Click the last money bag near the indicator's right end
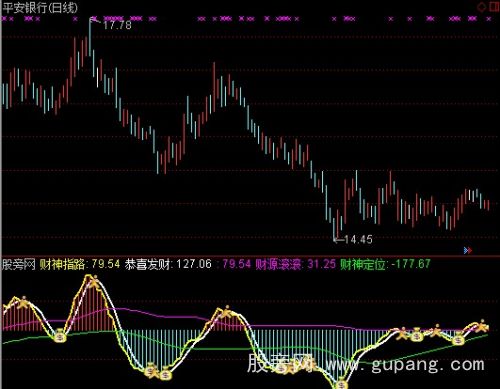This screenshot has width=500, height=389. pyautogui.click(x=459, y=339)
